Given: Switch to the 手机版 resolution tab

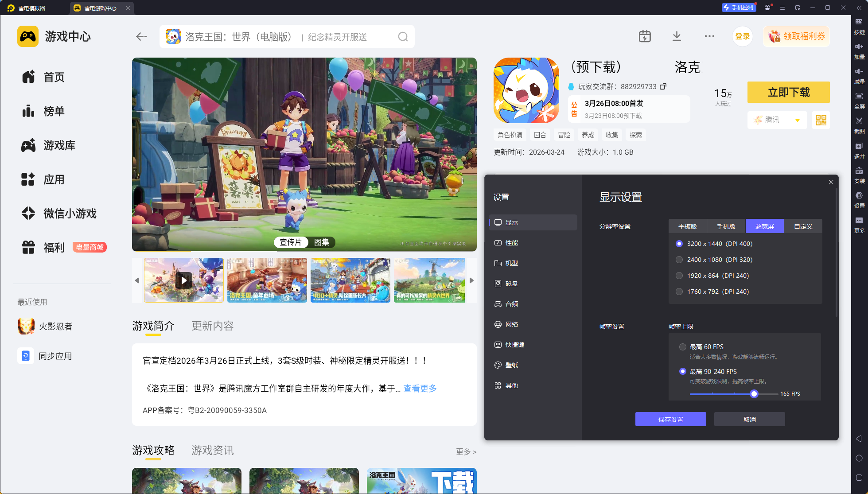Looking at the screenshot, I should 726,226.
